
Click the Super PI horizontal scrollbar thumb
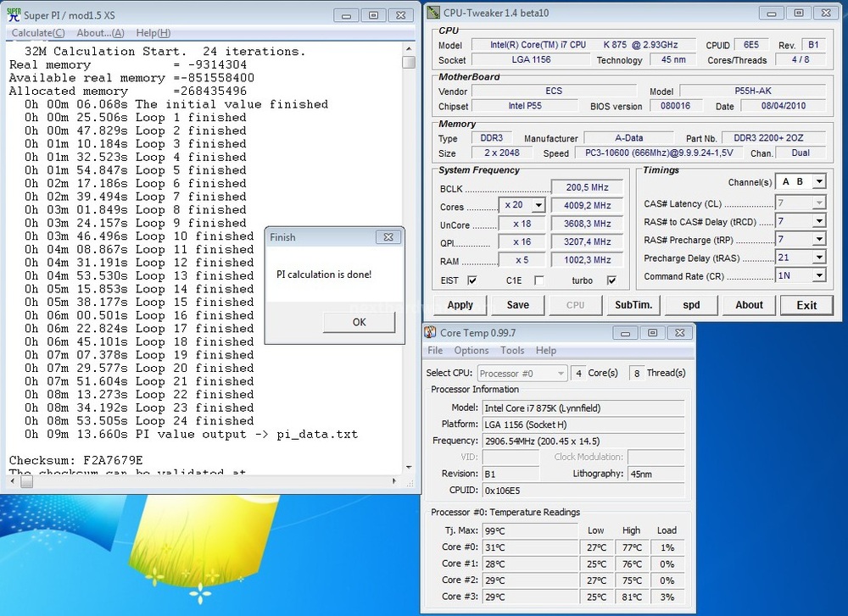[26, 481]
